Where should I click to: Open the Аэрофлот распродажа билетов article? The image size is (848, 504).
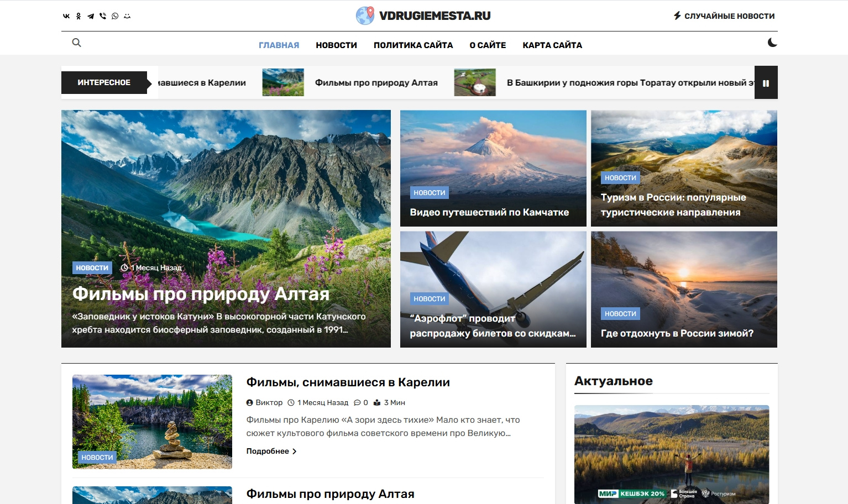493,326
